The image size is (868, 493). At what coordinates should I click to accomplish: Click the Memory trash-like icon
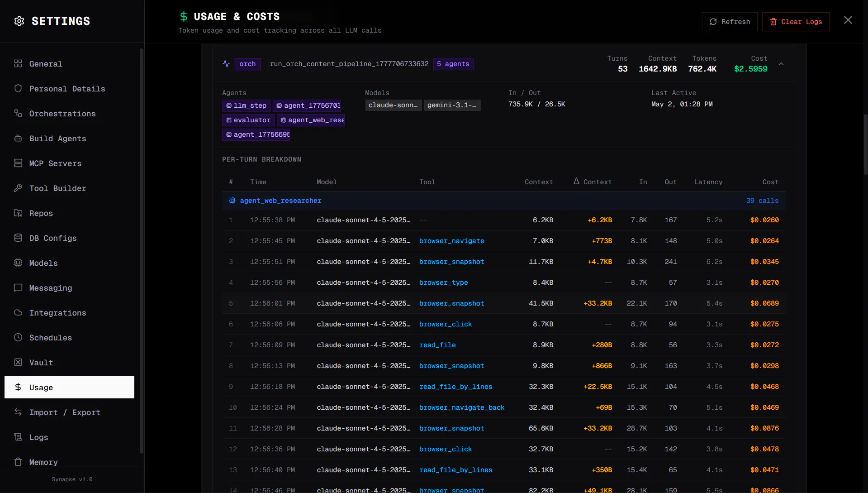tap(18, 462)
